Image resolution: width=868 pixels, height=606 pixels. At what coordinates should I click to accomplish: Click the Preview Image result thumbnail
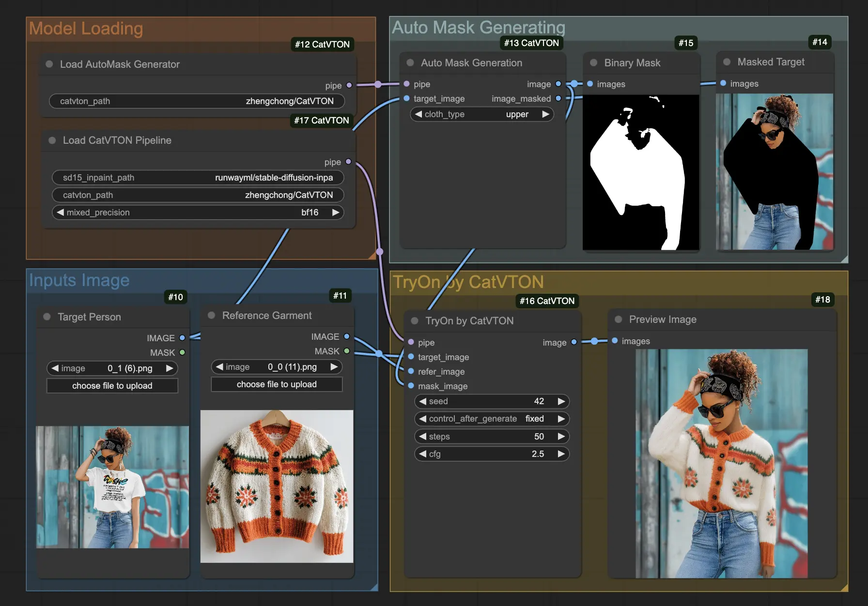(x=722, y=464)
